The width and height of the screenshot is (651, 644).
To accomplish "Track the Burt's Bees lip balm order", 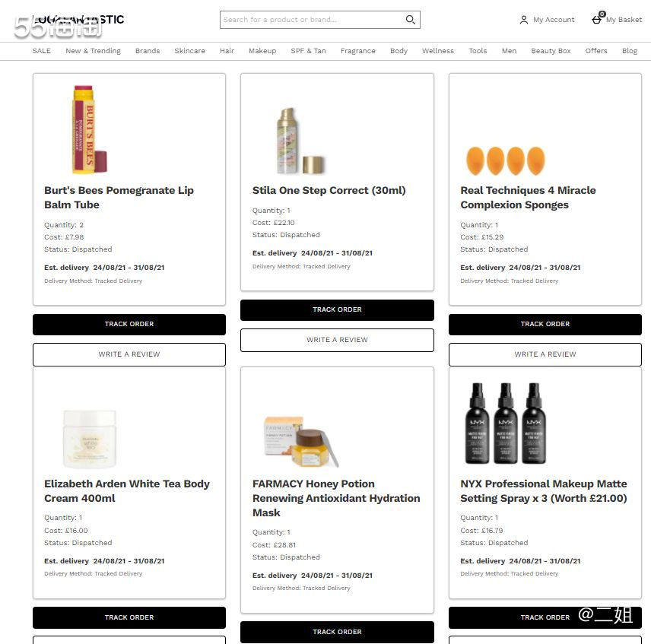I will pos(129,324).
